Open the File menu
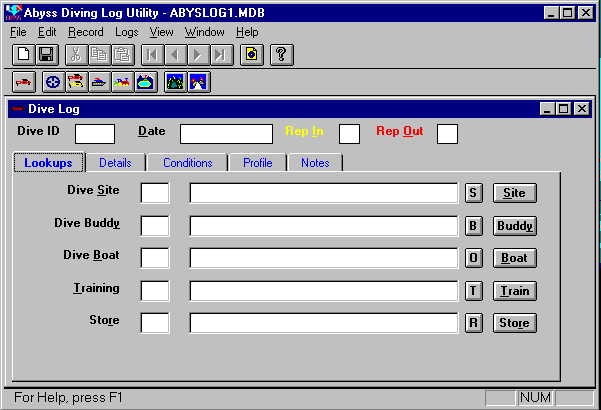This screenshot has width=601, height=410. click(x=18, y=32)
